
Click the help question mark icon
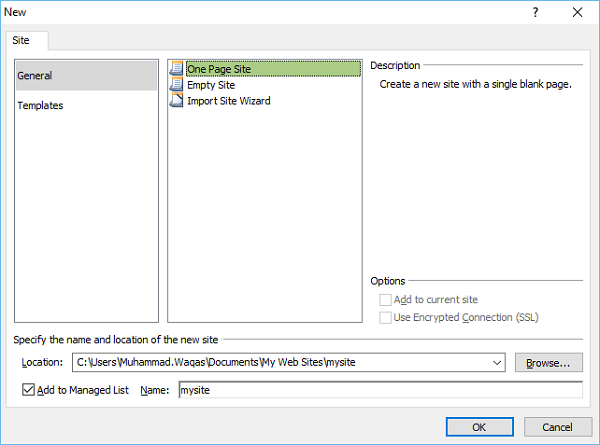pyautogui.click(x=535, y=13)
